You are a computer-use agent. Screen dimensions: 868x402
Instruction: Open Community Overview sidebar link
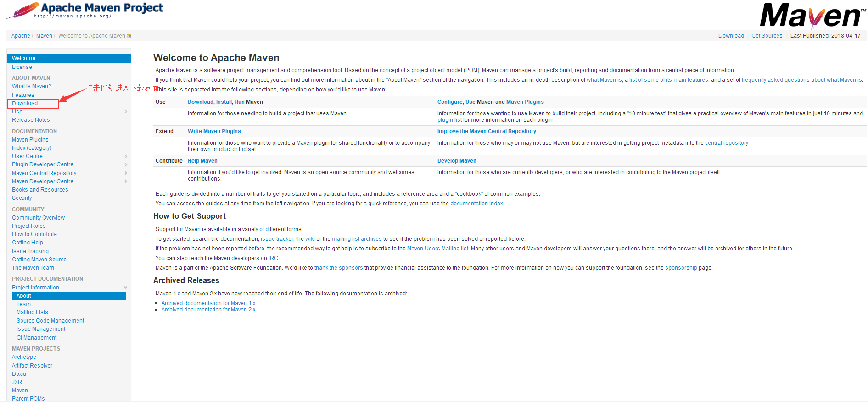(39, 218)
